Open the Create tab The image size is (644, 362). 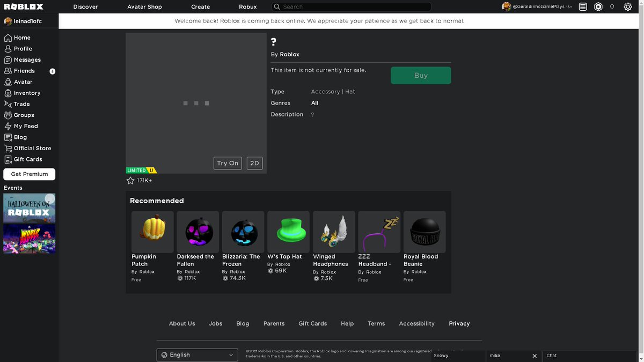tap(201, 7)
